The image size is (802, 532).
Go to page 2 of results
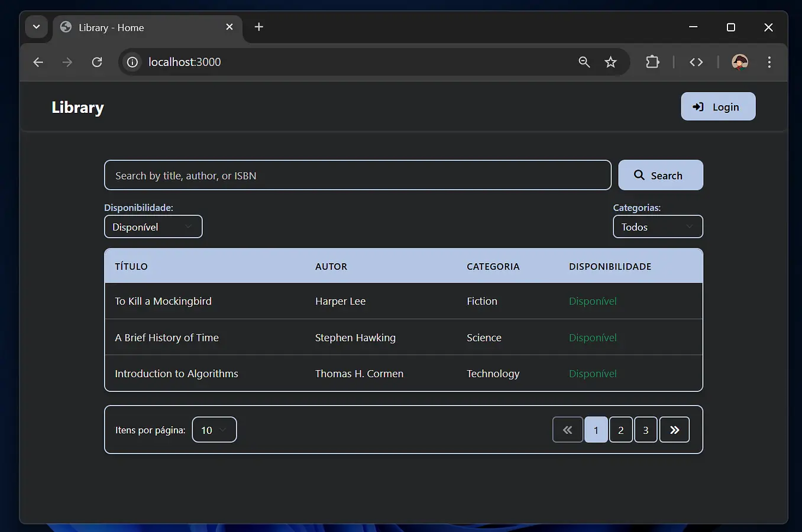[620, 430]
